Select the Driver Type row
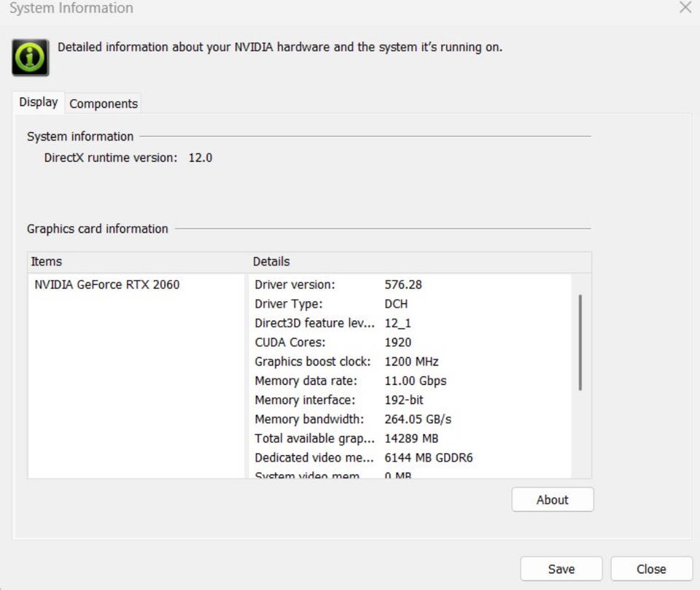 (288, 303)
